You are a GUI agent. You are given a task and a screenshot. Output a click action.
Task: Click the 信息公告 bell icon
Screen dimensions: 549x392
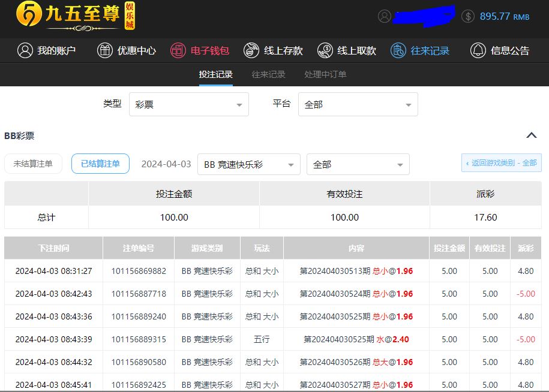(478, 50)
